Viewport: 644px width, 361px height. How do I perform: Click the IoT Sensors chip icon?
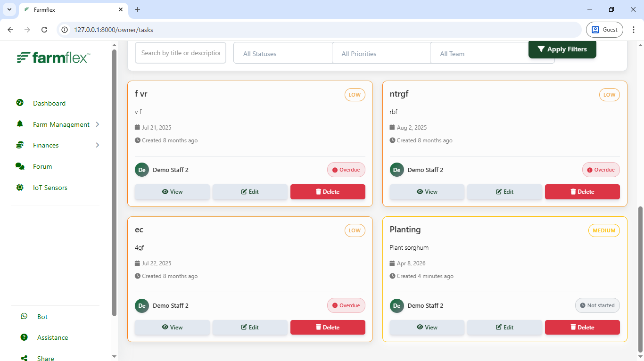pos(20,187)
